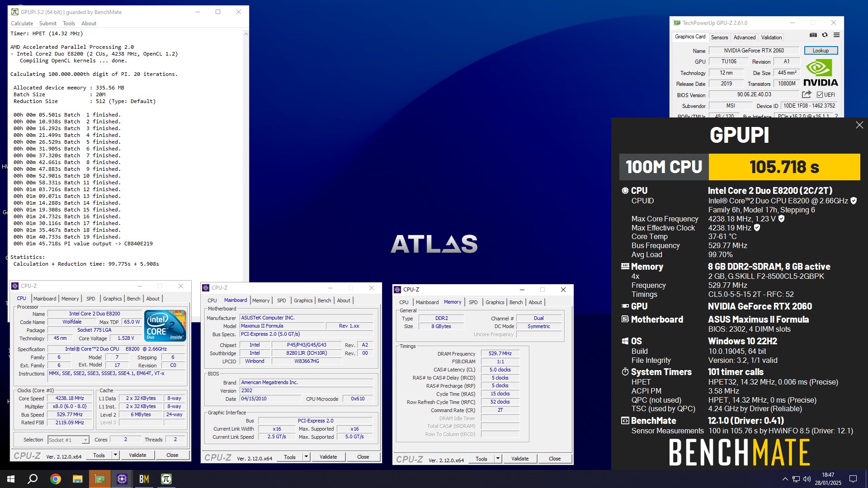Viewport: 868px width, 488px height.
Task: Switch to the Sensors tab in GPU-Z
Action: coord(719,38)
